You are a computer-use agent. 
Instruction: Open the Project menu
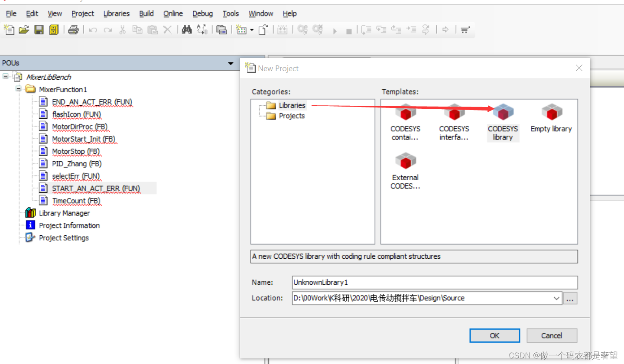[83, 13]
